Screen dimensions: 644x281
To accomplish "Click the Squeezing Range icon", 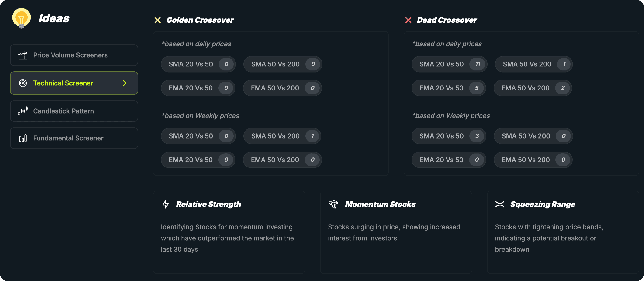I will pyautogui.click(x=500, y=204).
